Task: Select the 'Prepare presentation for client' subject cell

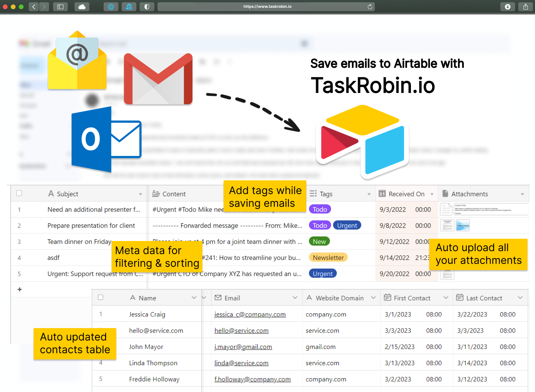Action: tap(91, 226)
